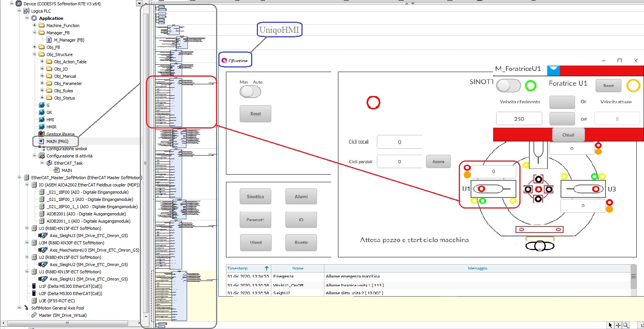The height and width of the screenshot is (329, 644).
Task: Click the Axis_SleighU3 drive icon
Action: tap(43, 235)
